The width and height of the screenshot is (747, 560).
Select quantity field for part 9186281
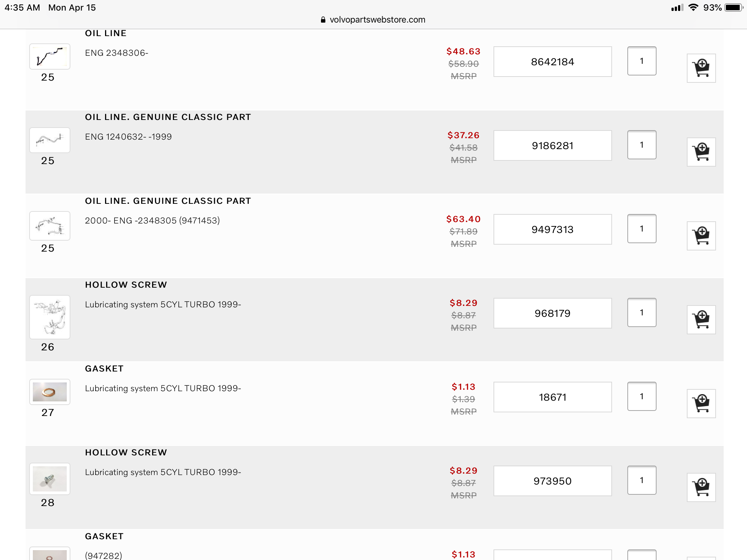642,145
